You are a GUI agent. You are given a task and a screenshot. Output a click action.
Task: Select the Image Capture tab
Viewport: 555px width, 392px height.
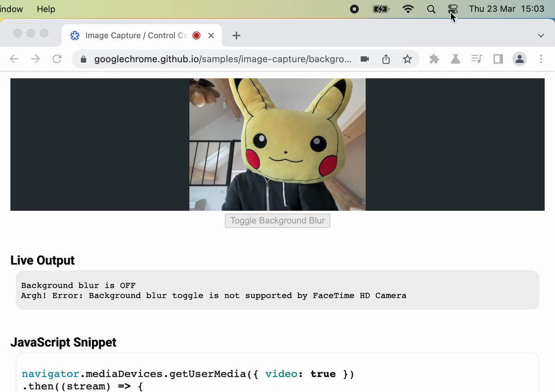point(142,35)
